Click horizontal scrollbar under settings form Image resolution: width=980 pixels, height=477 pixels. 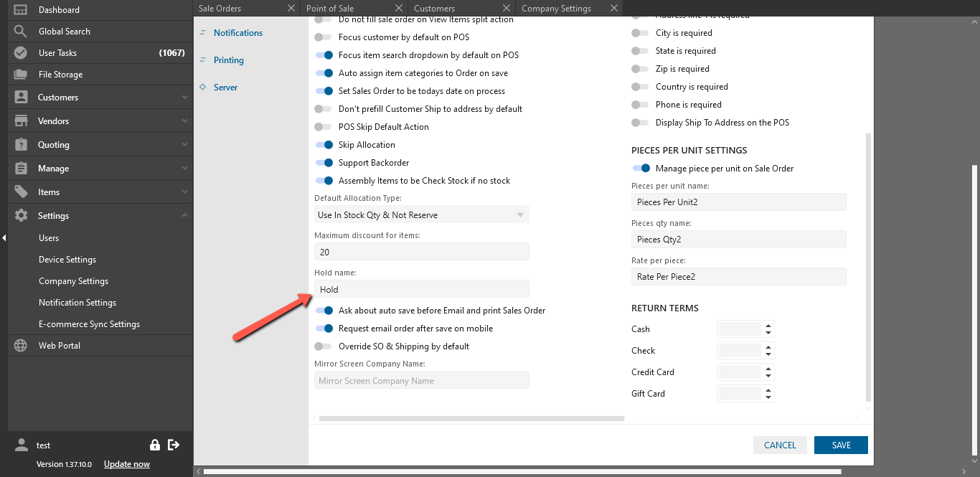(x=471, y=418)
